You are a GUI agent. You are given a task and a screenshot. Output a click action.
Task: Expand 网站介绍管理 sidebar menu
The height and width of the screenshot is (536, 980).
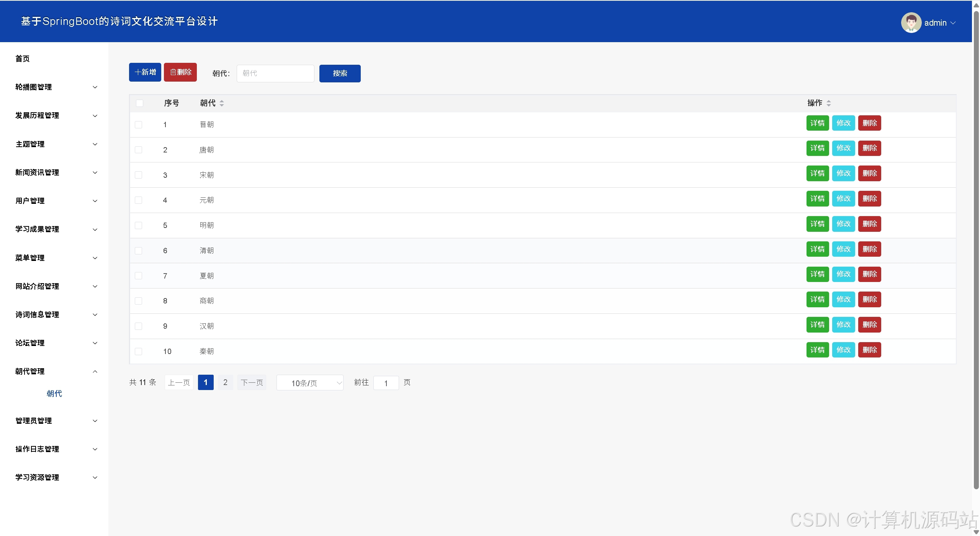tap(54, 286)
